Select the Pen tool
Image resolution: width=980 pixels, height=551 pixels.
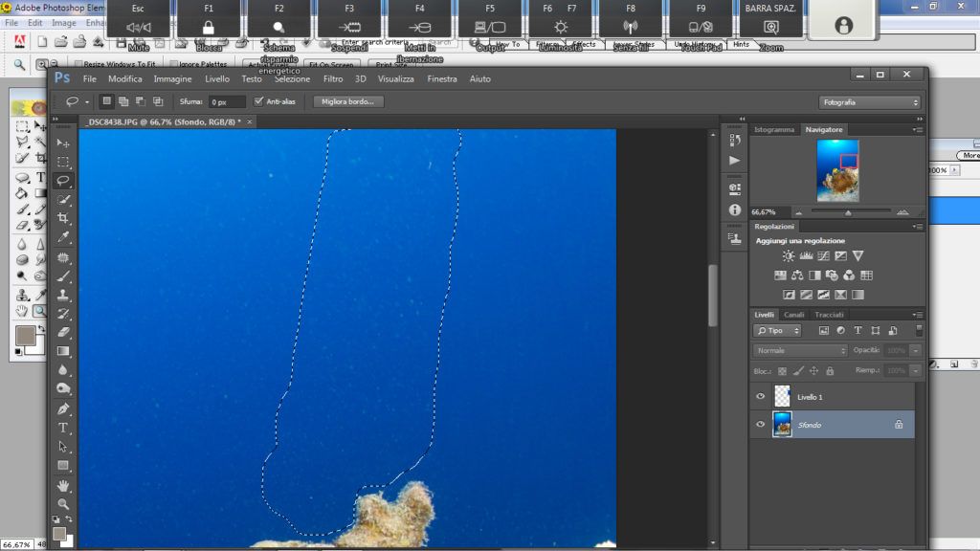pos(63,408)
